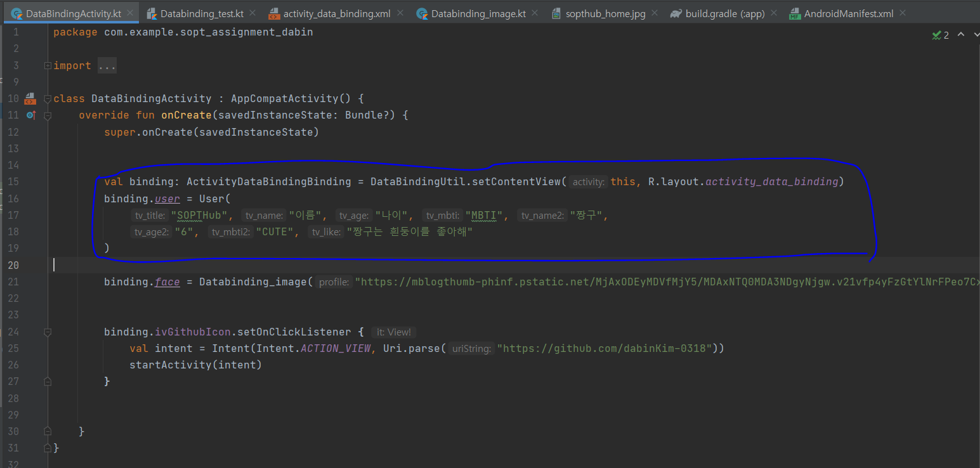The width and height of the screenshot is (980, 468).
Task: Click the tv_title parameter hint
Action: pyautogui.click(x=150, y=216)
